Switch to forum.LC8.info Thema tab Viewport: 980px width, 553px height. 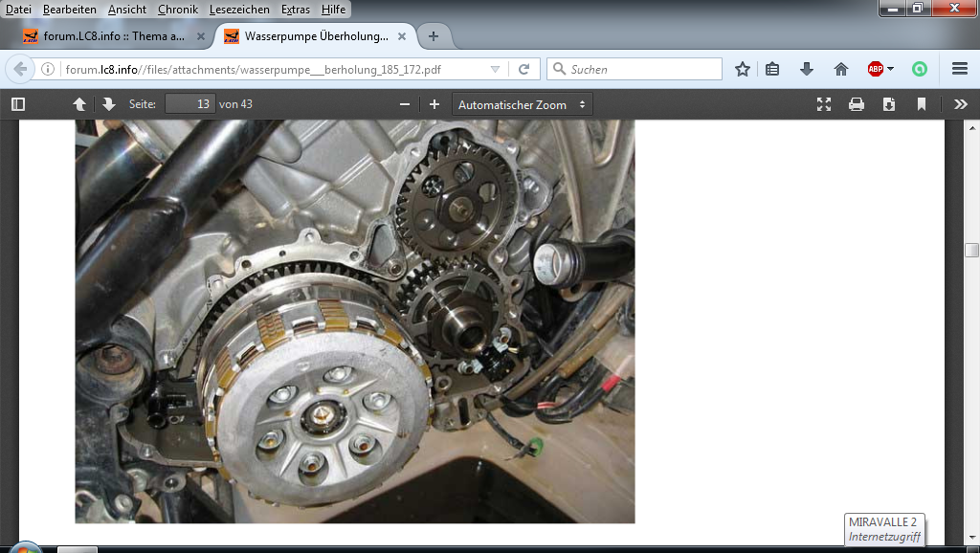(x=113, y=36)
